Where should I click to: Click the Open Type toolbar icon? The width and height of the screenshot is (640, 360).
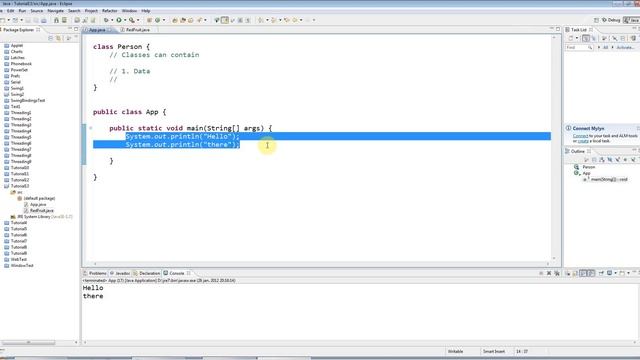click(x=175, y=20)
